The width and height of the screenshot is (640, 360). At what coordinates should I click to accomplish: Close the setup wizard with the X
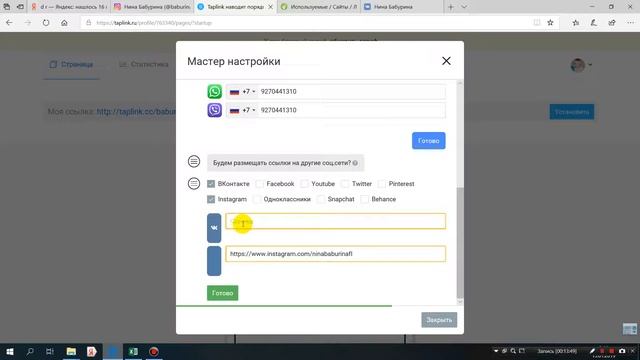click(x=446, y=61)
